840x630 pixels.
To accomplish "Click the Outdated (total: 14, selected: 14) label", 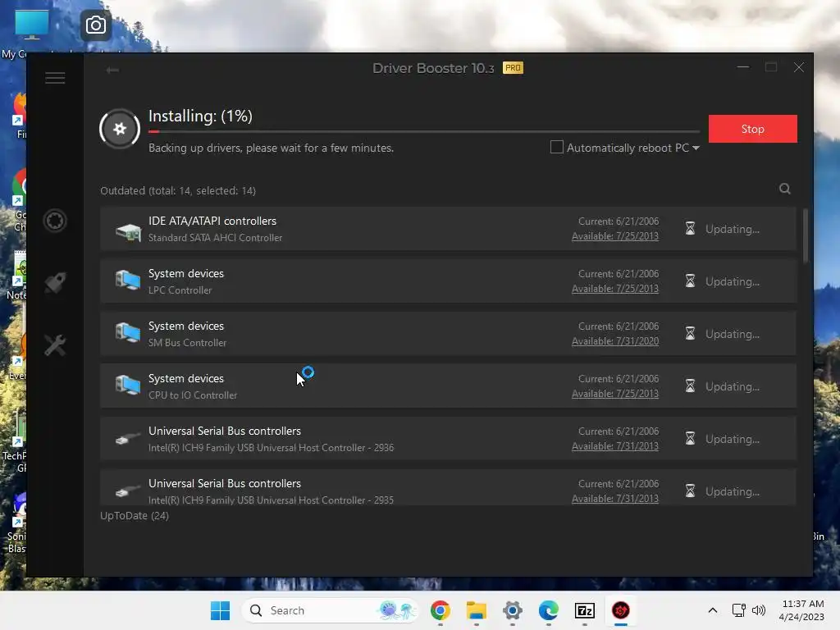I will coord(178,190).
